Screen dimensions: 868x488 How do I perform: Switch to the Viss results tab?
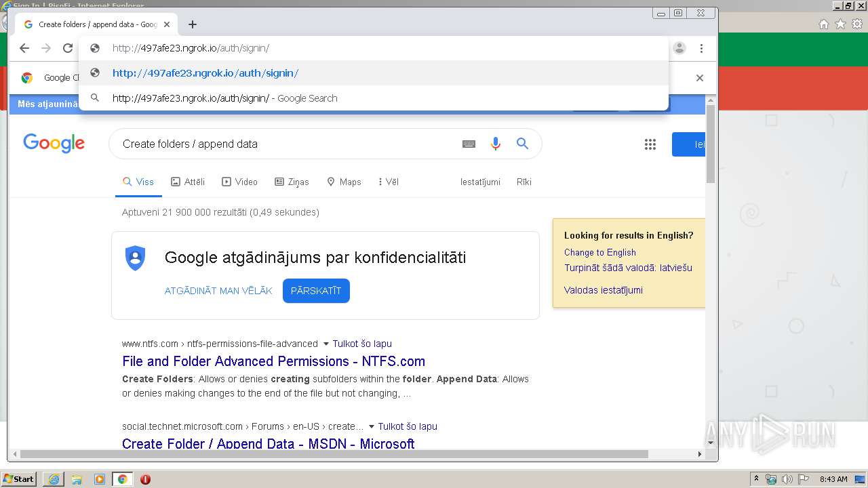click(138, 182)
